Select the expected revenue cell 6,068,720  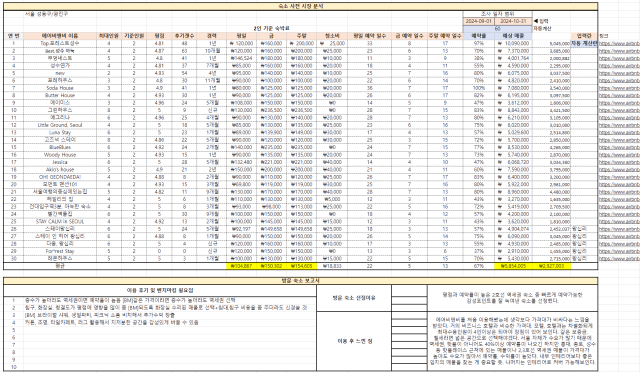click(513, 162)
